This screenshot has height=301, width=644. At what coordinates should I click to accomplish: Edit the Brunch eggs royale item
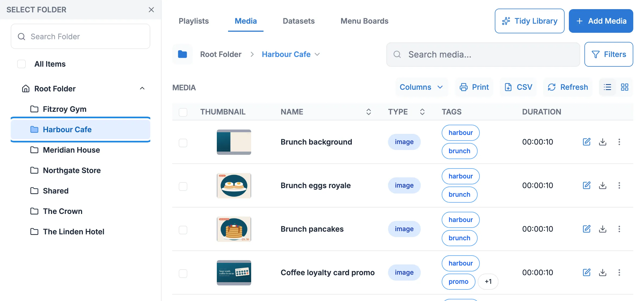coord(587,185)
